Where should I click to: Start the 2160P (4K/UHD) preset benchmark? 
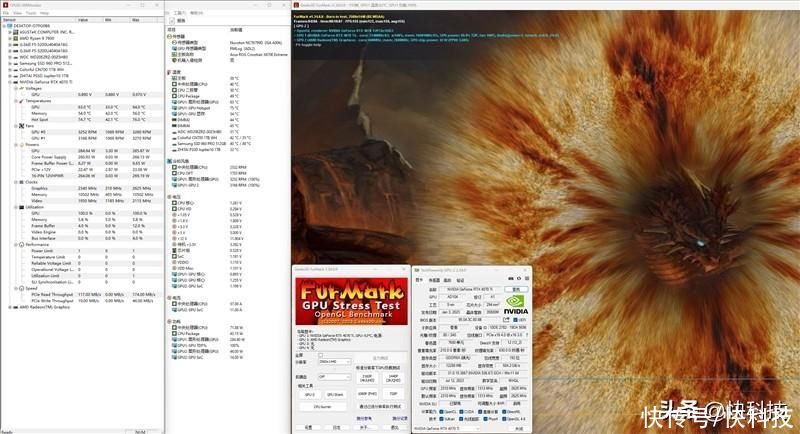(367, 378)
